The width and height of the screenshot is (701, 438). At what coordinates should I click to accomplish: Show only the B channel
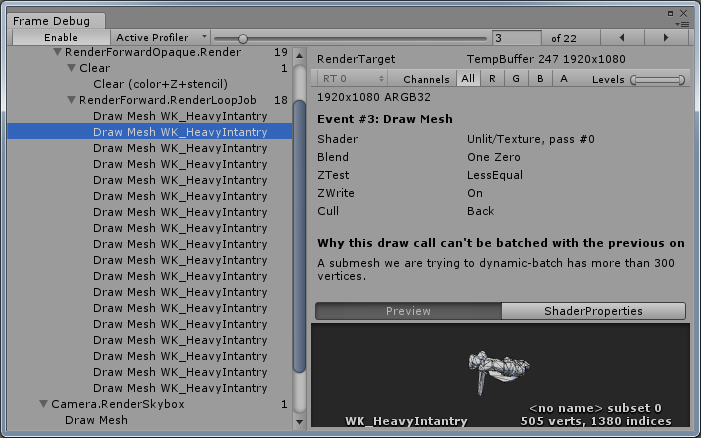click(x=540, y=79)
